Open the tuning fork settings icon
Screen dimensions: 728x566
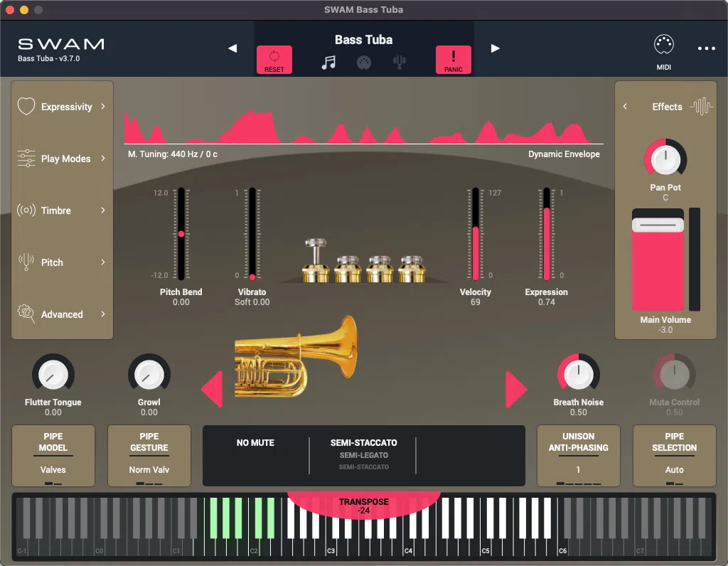click(x=400, y=62)
